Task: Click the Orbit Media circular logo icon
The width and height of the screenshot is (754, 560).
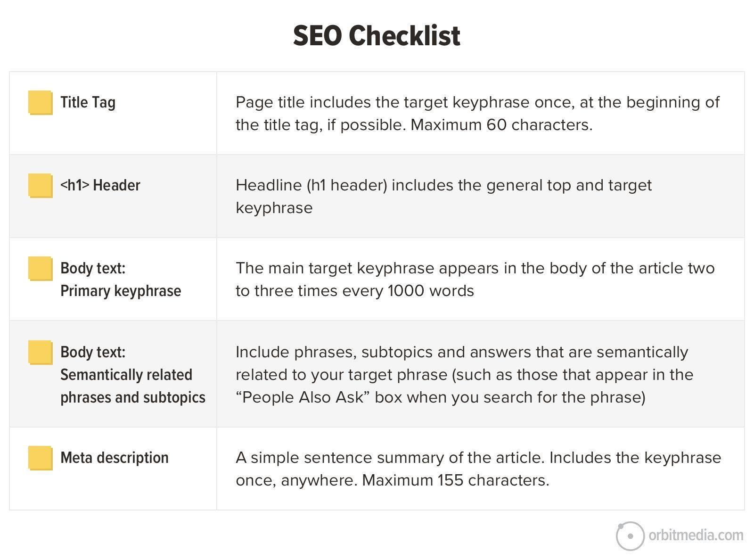Action: click(x=630, y=536)
